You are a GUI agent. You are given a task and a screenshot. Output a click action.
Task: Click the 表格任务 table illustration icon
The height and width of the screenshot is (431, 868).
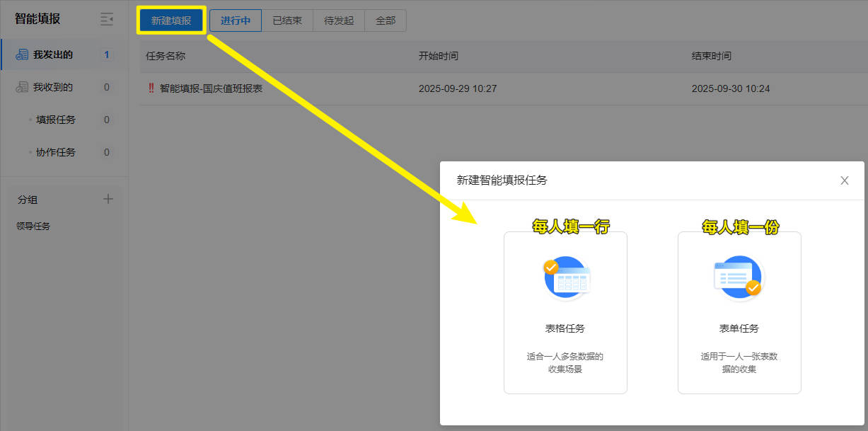click(565, 278)
